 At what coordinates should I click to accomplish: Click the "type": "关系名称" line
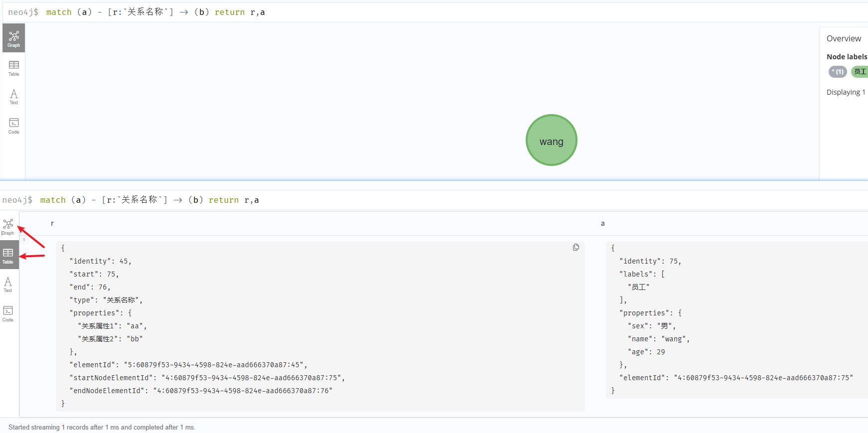coord(106,300)
